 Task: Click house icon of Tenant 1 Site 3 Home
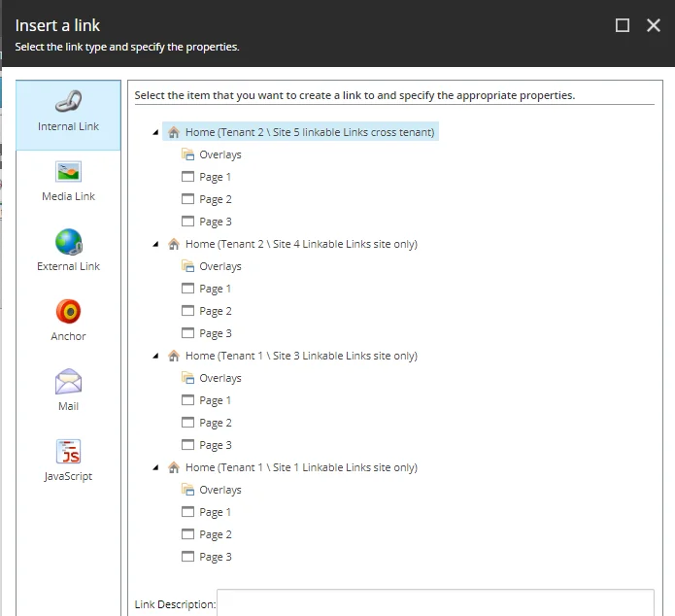tap(174, 356)
